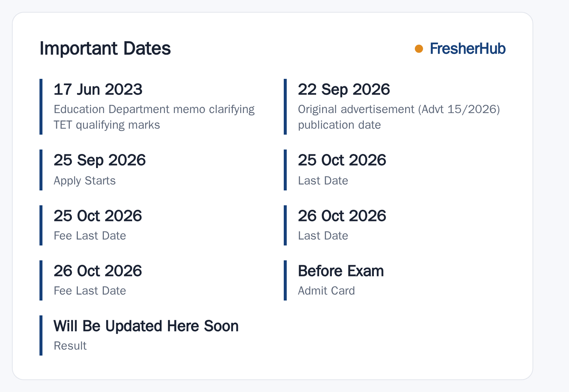Screen dimensions: 569x392
Task: Select 25 Oct 2026 above Fee Last Date
Action: pyautogui.click(x=98, y=216)
